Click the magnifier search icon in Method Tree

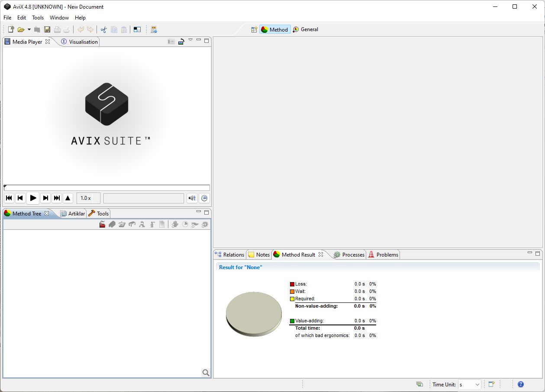click(206, 373)
